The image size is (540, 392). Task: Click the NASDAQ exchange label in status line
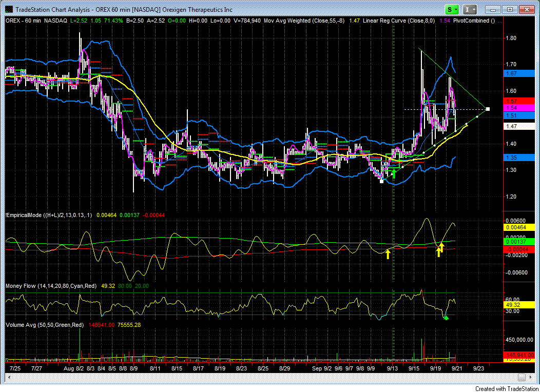(x=55, y=21)
